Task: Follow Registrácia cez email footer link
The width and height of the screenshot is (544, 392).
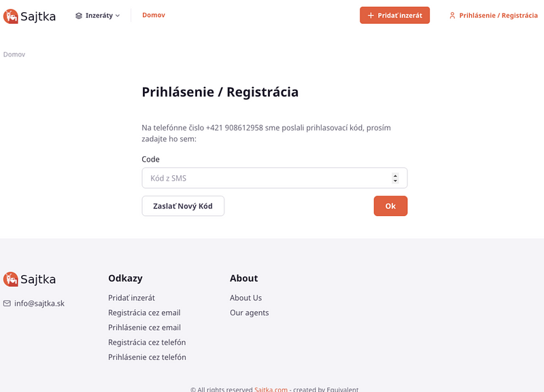Action: pos(144,313)
